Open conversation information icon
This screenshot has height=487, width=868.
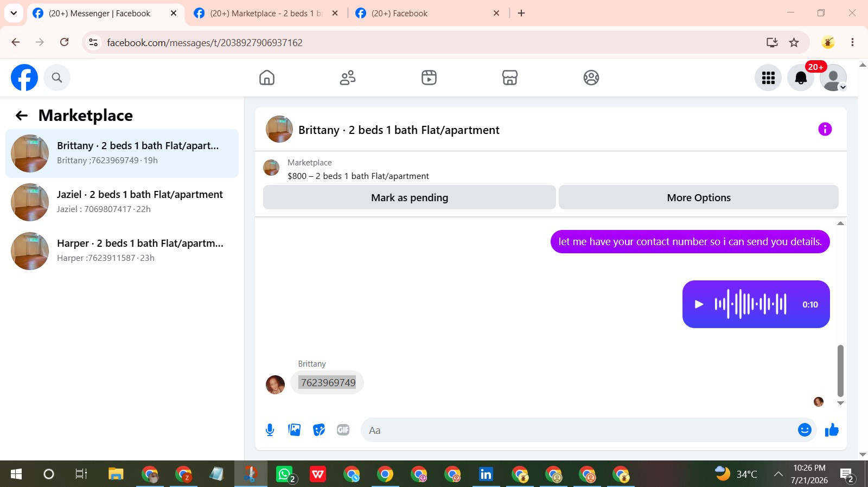coord(825,129)
